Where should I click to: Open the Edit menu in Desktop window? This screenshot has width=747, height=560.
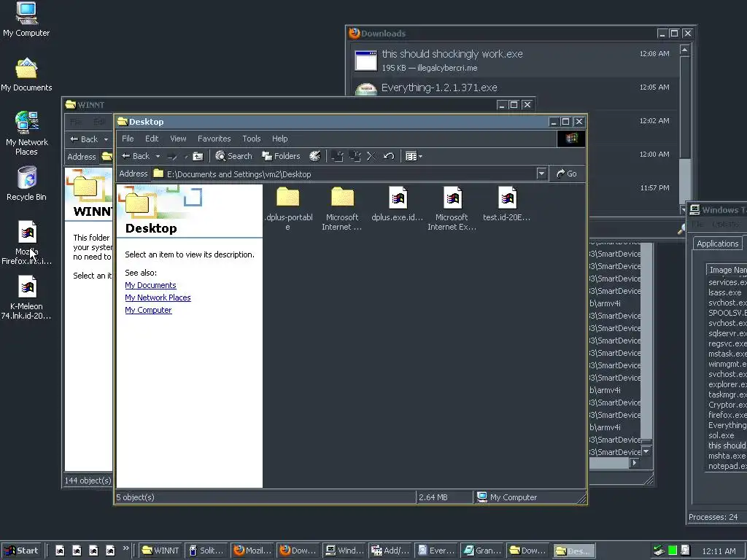(152, 139)
